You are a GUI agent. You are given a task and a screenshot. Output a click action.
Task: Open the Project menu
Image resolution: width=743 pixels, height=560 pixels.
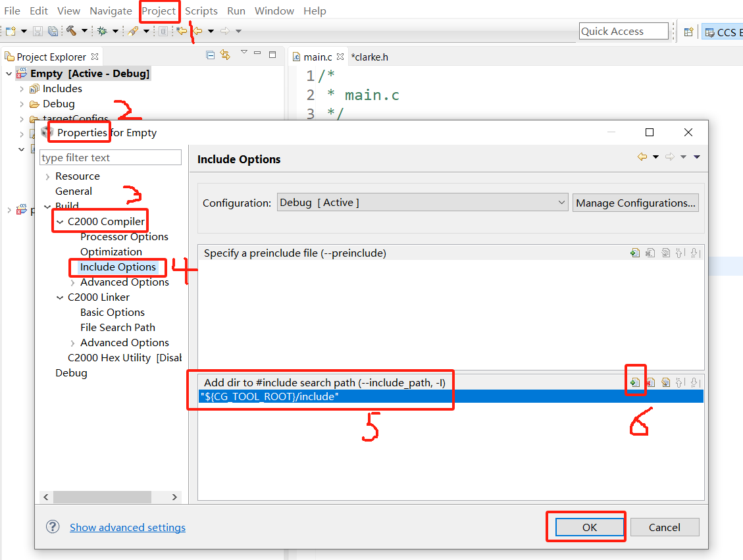click(x=159, y=11)
